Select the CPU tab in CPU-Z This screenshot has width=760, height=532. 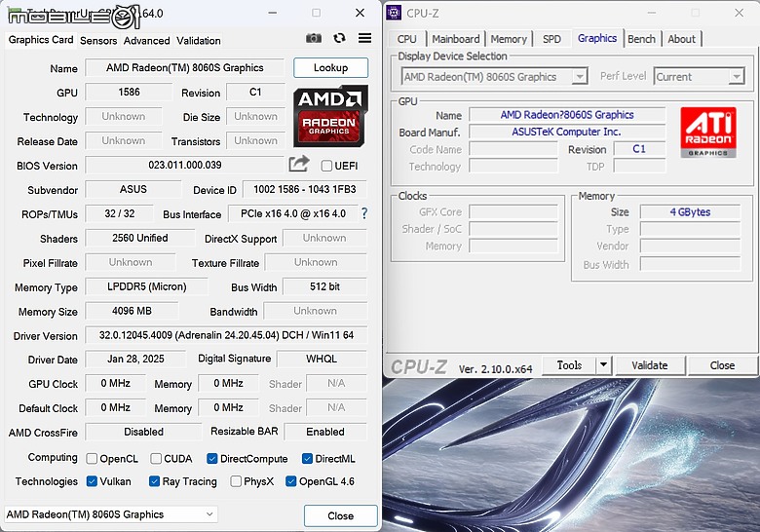[406, 39]
